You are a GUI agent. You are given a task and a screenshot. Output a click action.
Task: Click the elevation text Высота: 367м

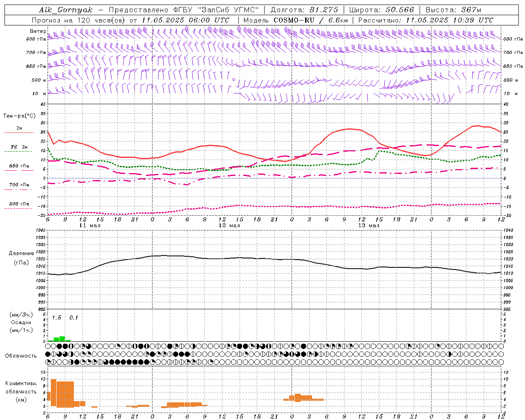[453, 10]
